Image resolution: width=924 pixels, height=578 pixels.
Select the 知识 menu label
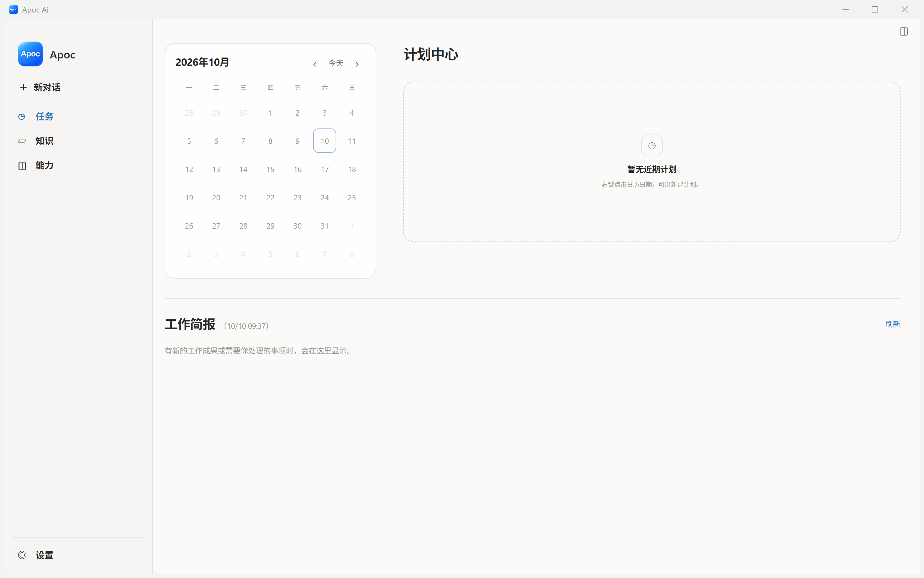[44, 141]
